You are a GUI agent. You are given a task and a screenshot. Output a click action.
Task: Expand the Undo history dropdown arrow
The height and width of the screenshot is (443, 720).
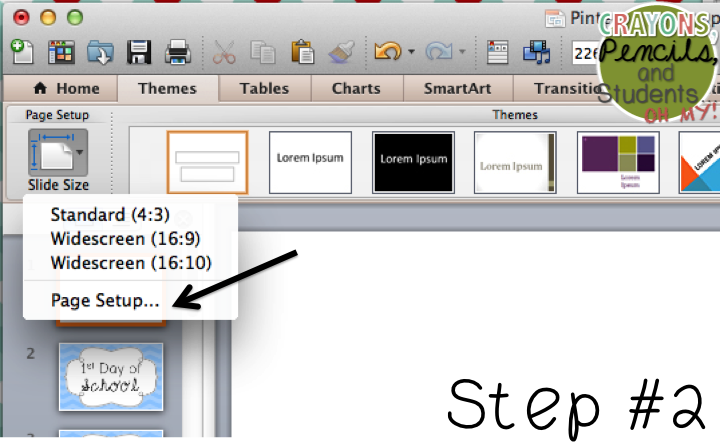(x=409, y=51)
